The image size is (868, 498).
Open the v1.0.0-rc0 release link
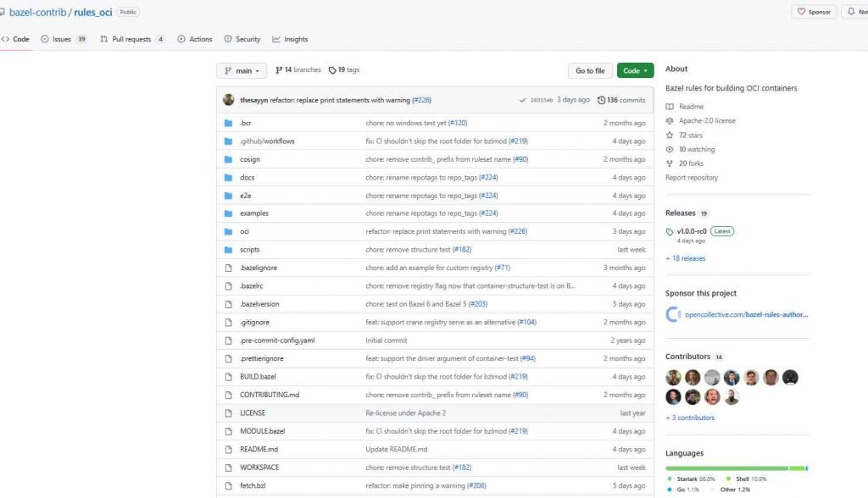point(692,231)
